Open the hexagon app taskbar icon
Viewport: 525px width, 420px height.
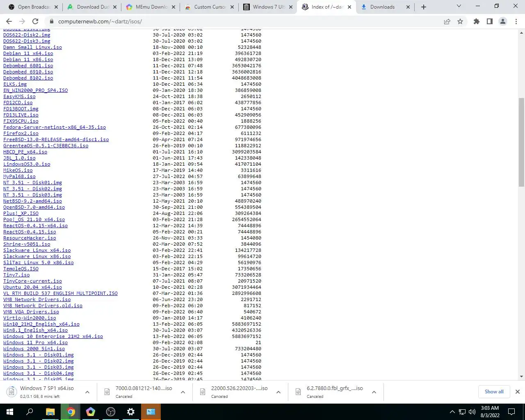pyautogui.click(x=91, y=412)
